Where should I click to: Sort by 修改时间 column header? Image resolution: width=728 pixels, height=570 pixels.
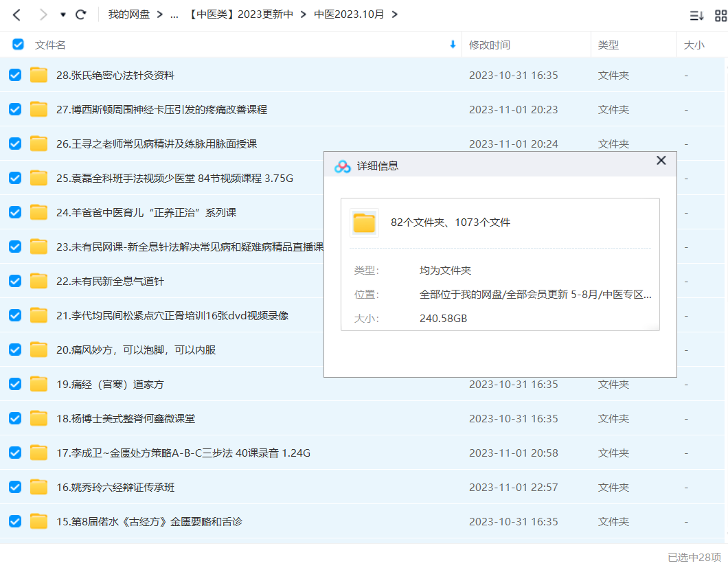pos(489,45)
